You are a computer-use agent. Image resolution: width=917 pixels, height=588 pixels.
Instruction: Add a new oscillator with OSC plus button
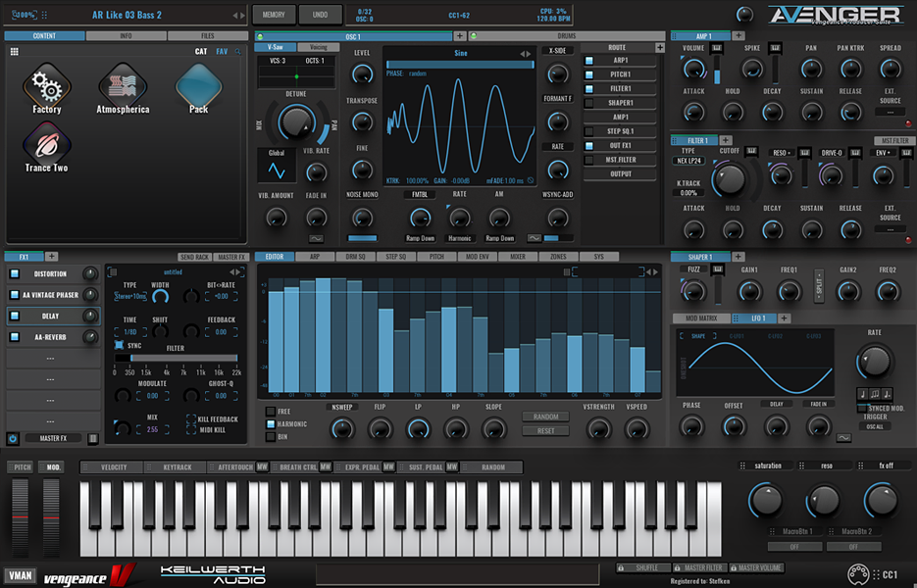click(x=460, y=36)
